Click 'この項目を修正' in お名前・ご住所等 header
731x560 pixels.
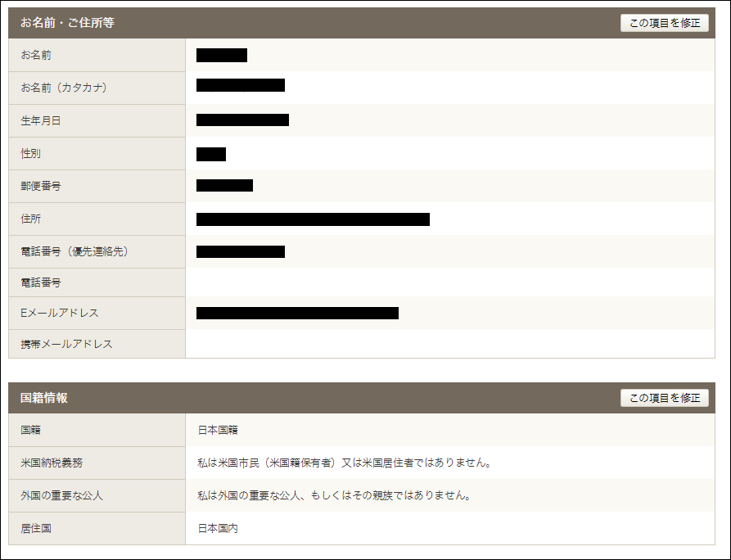665,23
